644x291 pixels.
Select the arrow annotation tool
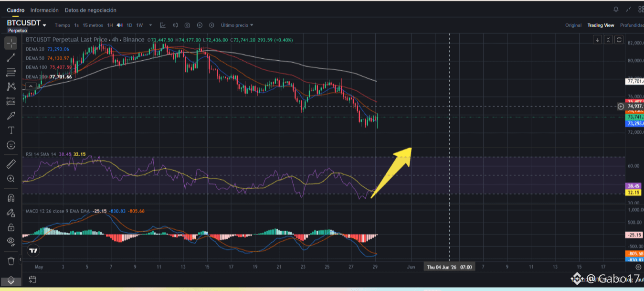(x=11, y=116)
